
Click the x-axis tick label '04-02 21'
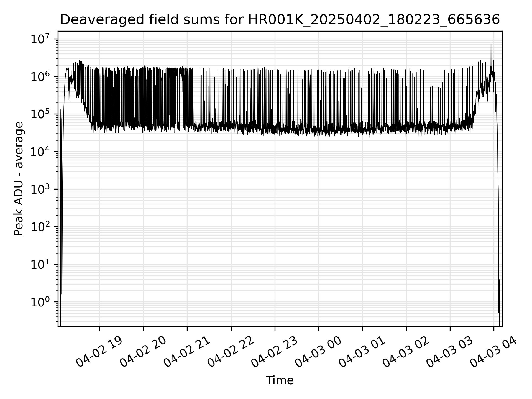click(x=187, y=352)
